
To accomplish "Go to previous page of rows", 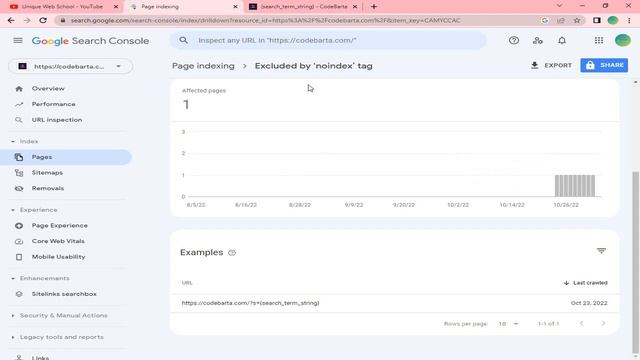I will (582, 323).
